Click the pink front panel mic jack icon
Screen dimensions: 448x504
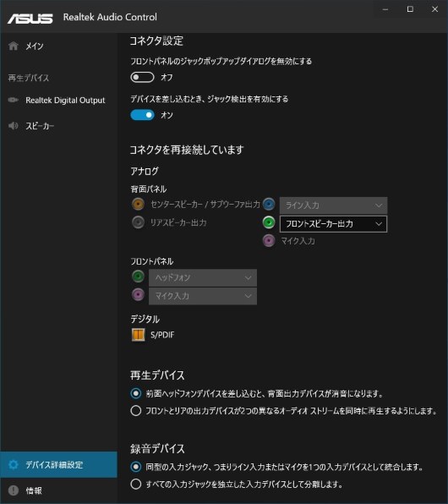138,294
